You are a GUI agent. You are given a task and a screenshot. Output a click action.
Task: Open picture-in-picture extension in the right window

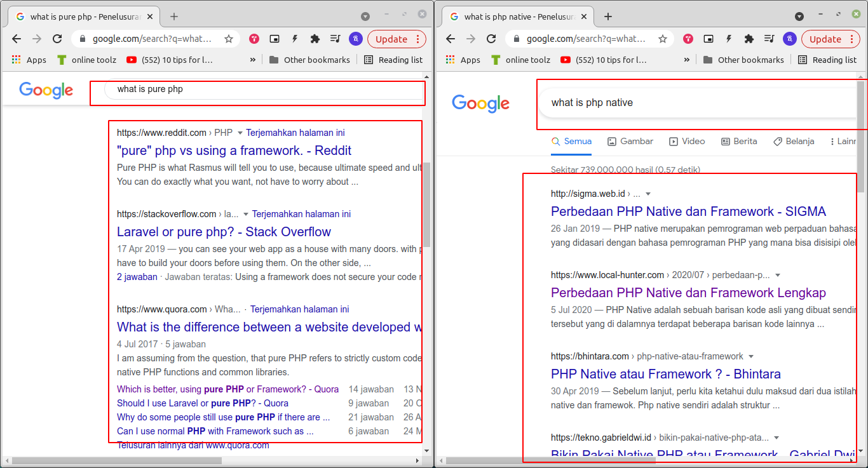pyautogui.click(x=709, y=39)
